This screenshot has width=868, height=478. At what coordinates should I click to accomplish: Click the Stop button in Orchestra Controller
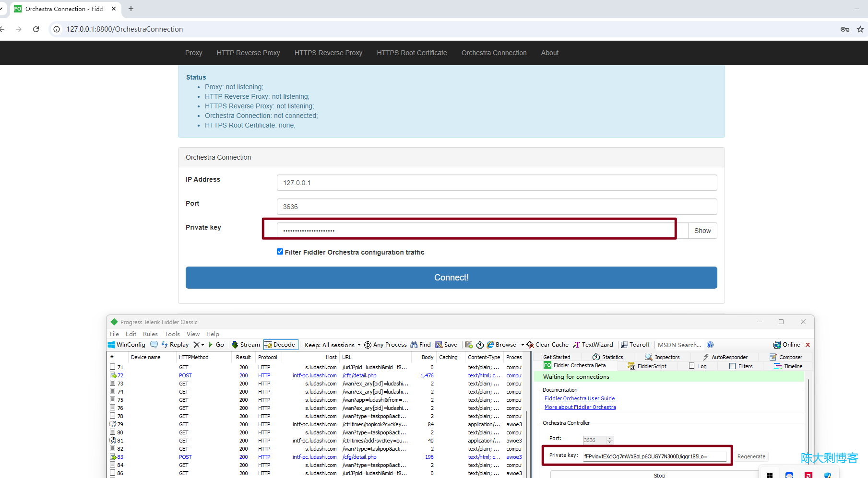click(659, 475)
